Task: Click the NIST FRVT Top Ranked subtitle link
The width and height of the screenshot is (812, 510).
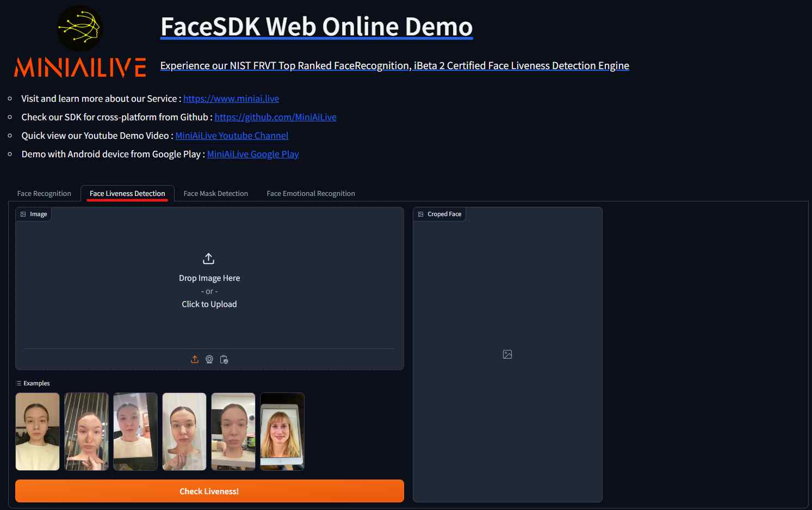Action: coord(394,66)
